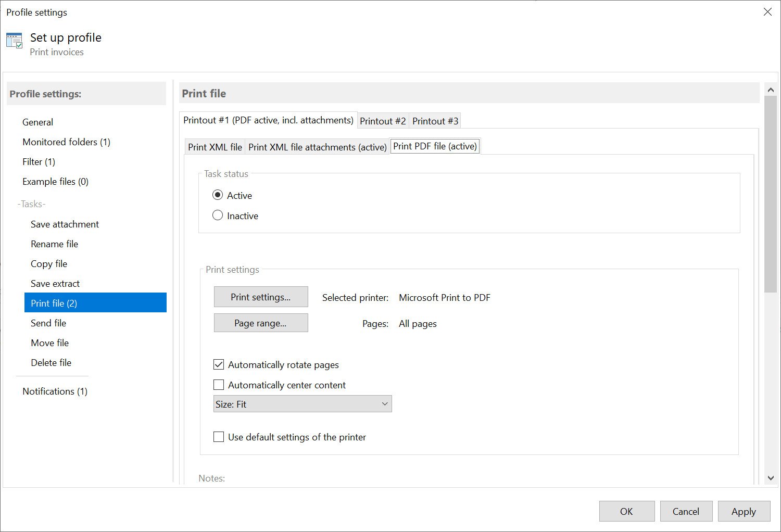Open Print XML file attachments tab
The image size is (781, 532).
(317, 147)
